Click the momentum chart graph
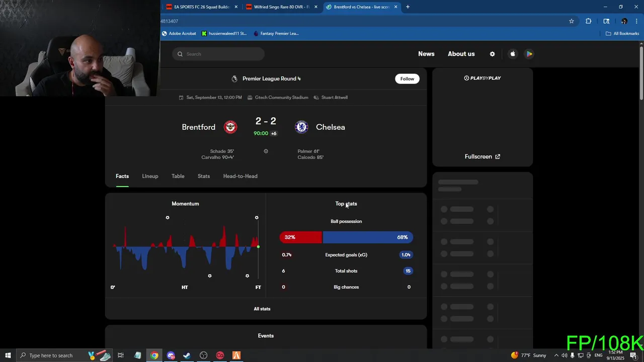 pos(186,247)
